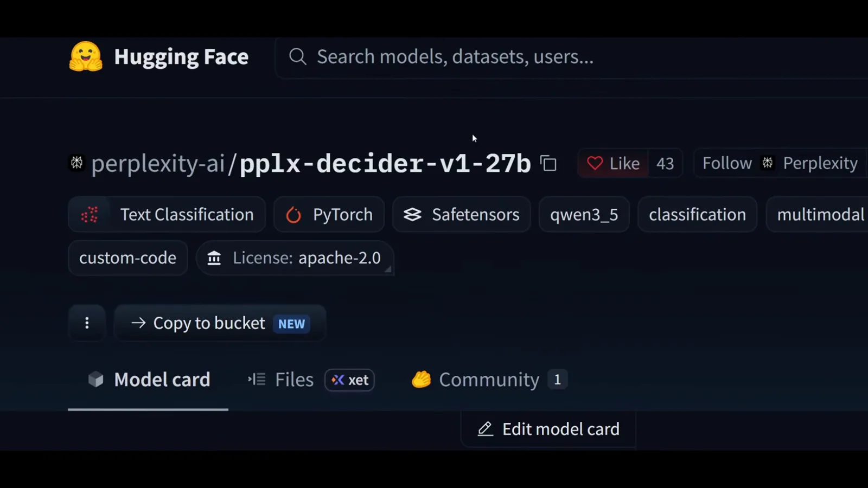
Task: Filter by Safetensors tag
Action: click(x=462, y=215)
